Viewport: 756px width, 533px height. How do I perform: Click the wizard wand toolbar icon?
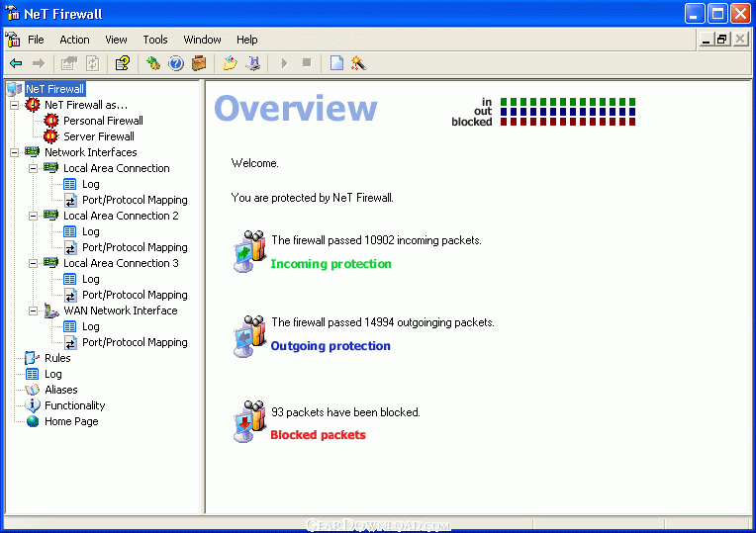pyautogui.click(x=359, y=63)
